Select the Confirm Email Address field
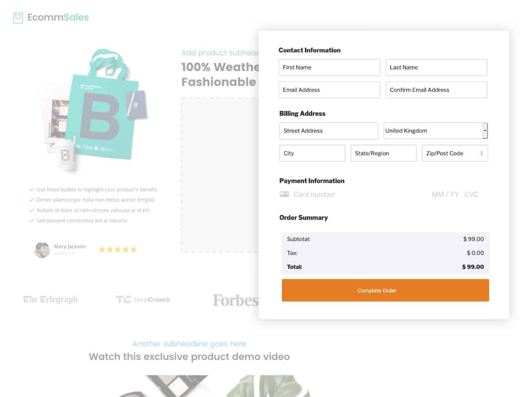This screenshot has width=532, height=397. [x=436, y=90]
